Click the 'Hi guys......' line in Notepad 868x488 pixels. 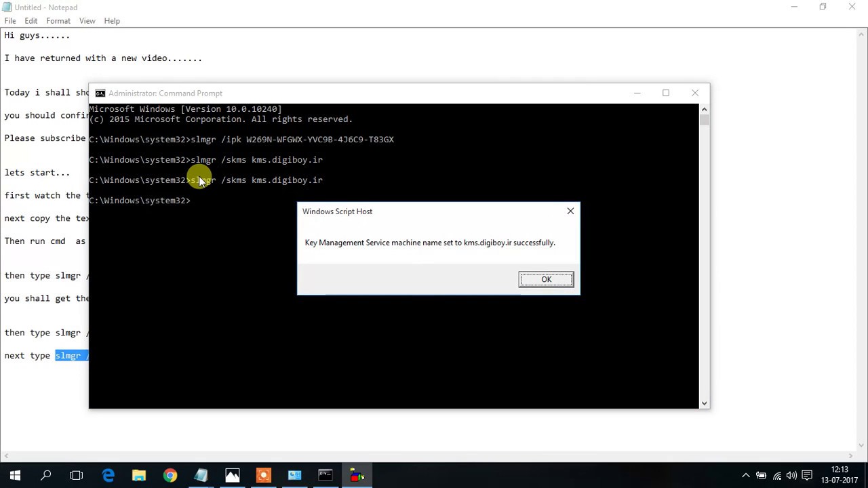tap(37, 35)
